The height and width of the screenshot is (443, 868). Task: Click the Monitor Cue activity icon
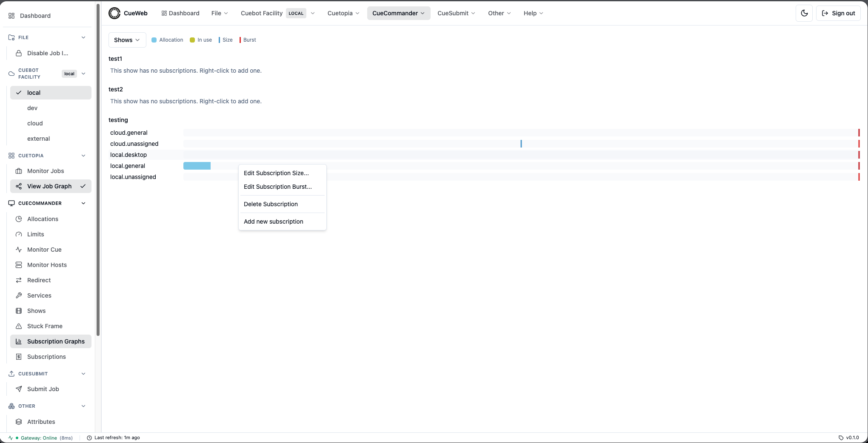coord(19,250)
